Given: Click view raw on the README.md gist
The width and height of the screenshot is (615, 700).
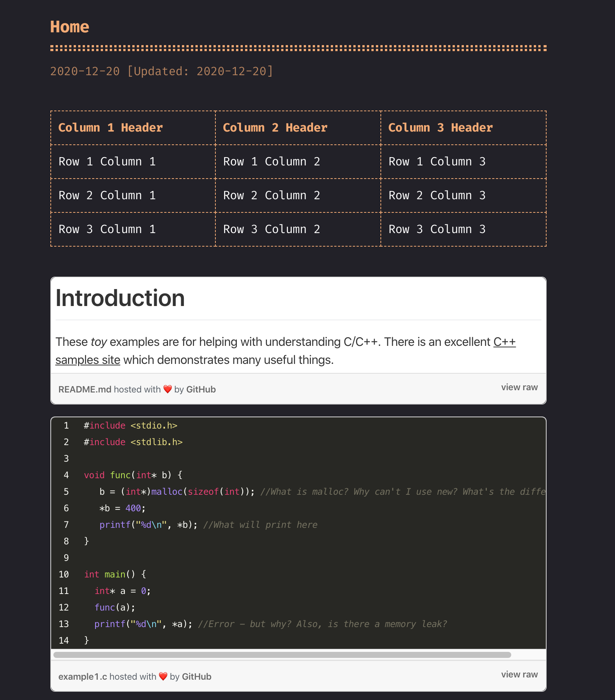Looking at the screenshot, I should click(x=520, y=387).
